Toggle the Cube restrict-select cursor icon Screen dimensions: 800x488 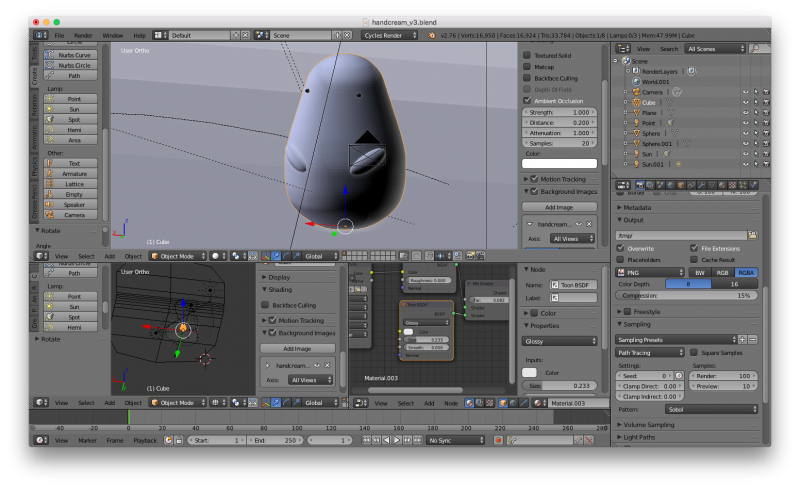pyautogui.click(x=756, y=102)
